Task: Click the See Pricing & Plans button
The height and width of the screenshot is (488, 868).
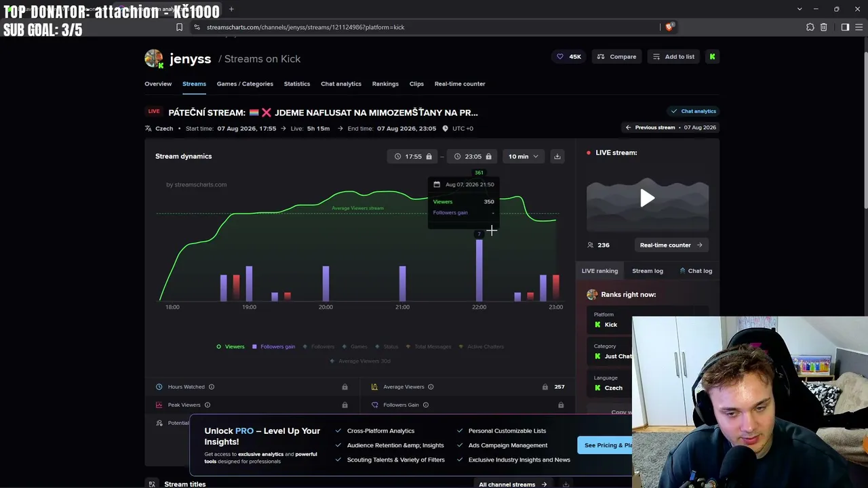Action: click(x=604, y=445)
